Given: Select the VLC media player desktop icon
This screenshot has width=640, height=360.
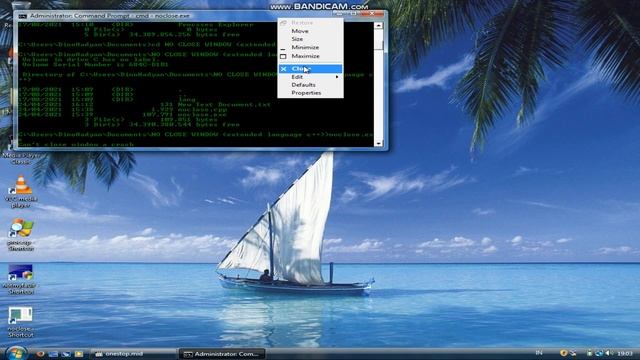Looking at the screenshot, I should tap(21, 192).
